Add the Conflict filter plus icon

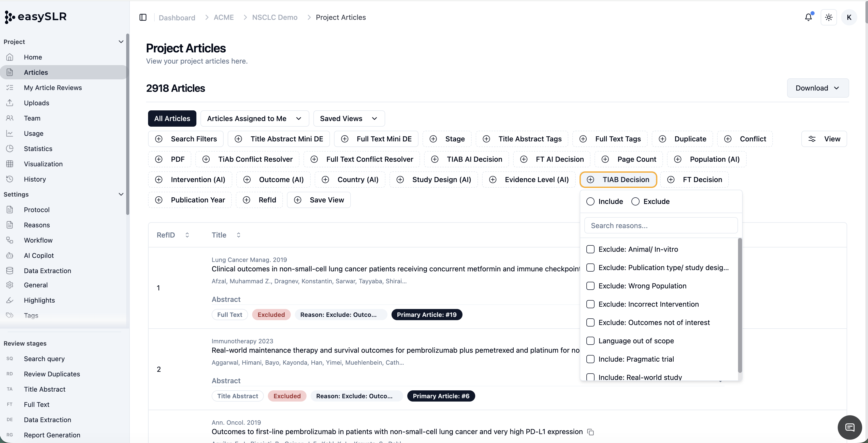728,139
